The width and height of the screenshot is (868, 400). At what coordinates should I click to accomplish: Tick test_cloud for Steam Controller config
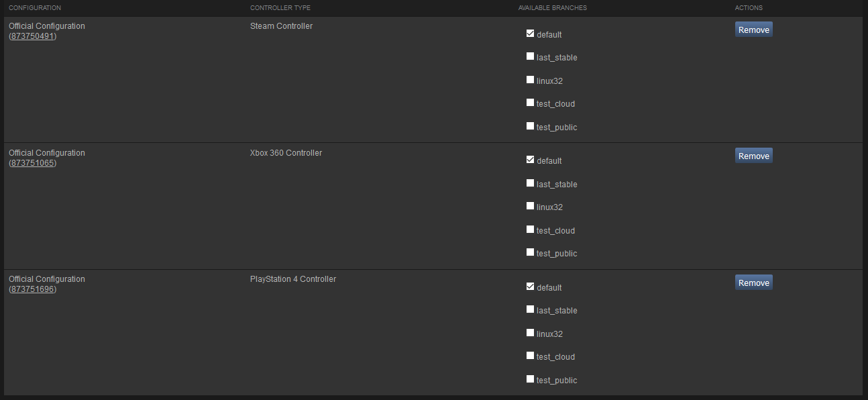click(x=531, y=103)
